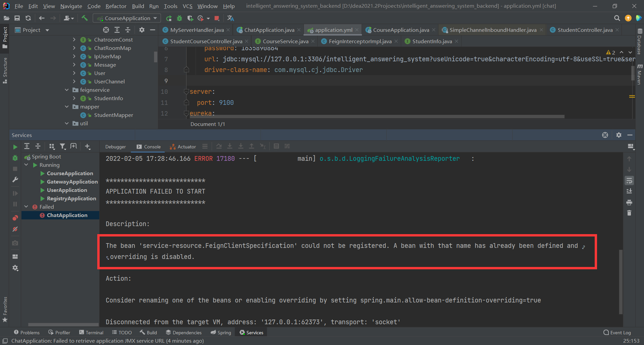Switch to the StudentController.java editor tab
The image size is (644, 345).
[x=585, y=30]
